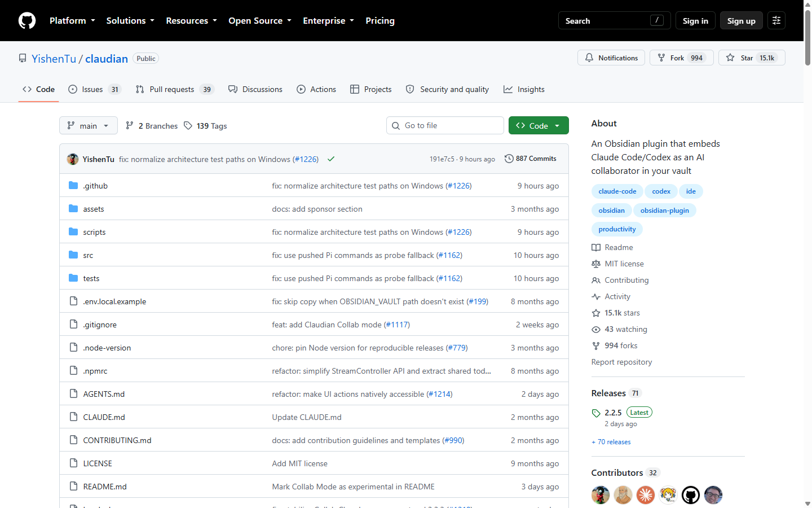Click the book icon next to Readme
Screen dimensions: 812x508
pos(596,247)
